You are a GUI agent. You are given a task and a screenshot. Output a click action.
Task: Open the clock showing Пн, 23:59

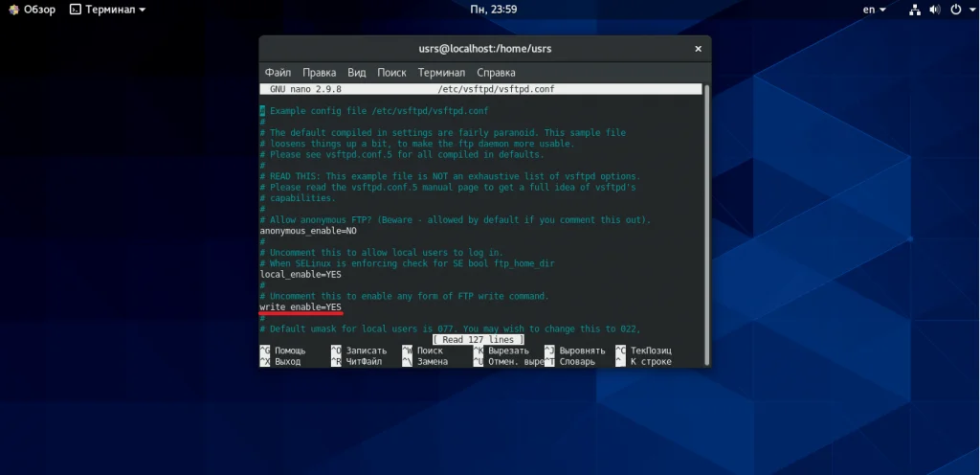pyautogui.click(x=493, y=10)
